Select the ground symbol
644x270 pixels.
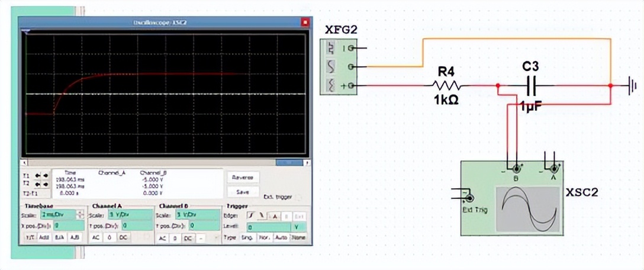pyautogui.click(x=633, y=86)
